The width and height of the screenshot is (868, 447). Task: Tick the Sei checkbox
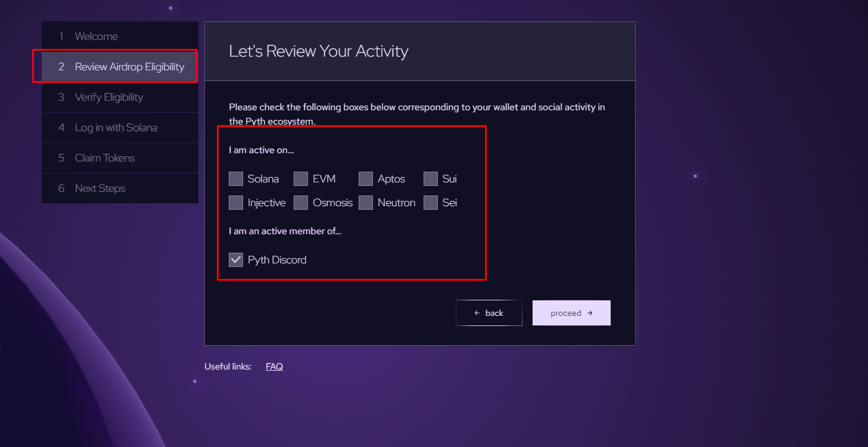coord(431,203)
